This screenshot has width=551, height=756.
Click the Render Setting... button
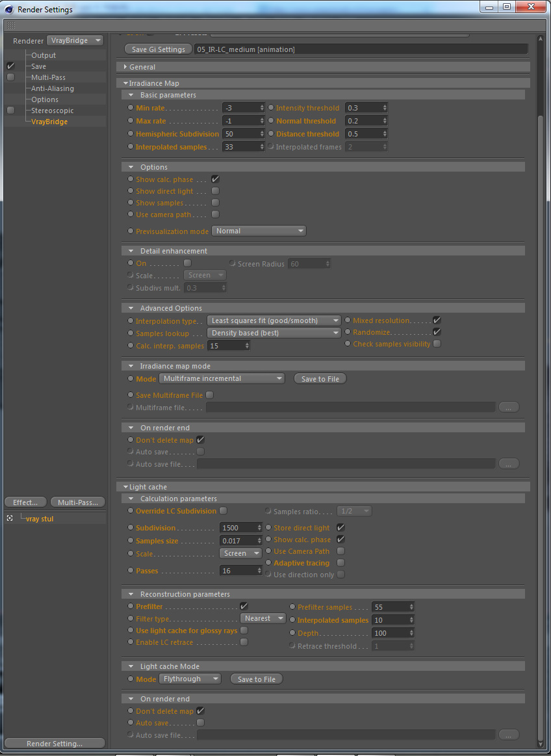pyautogui.click(x=55, y=744)
